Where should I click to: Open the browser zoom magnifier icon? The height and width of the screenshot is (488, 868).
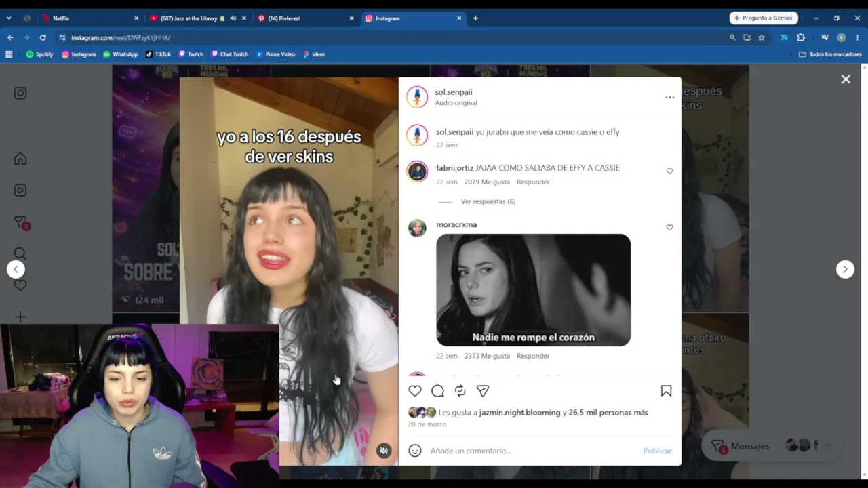tap(732, 37)
